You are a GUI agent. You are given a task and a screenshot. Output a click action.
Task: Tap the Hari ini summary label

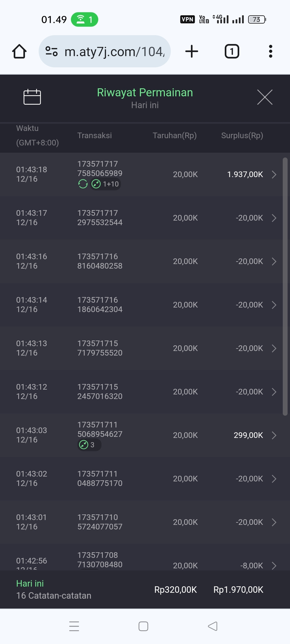(30, 583)
